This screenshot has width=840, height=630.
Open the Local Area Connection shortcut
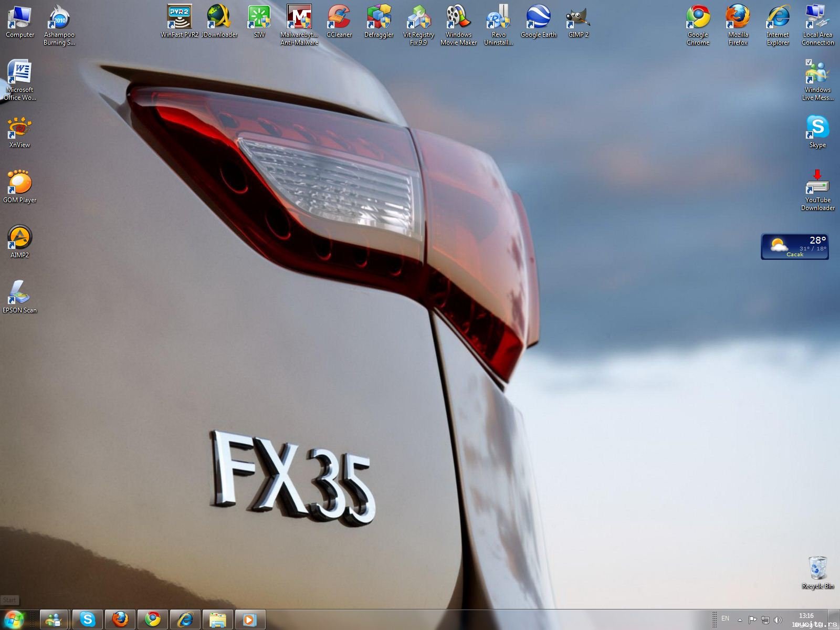(818, 25)
